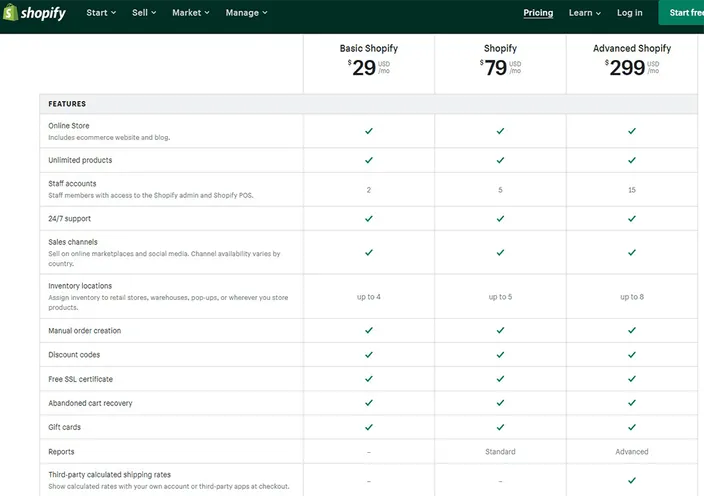Expand the Sell menu
This screenshot has width=704, height=496.
point(144,13)
